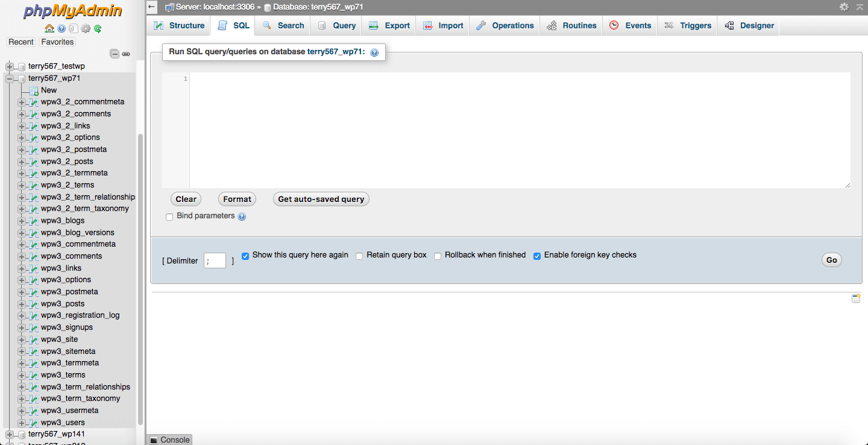868x445 pixels.
Task: Click the navigation panel vertical scrollbar
Action: (x=140, y=279)
